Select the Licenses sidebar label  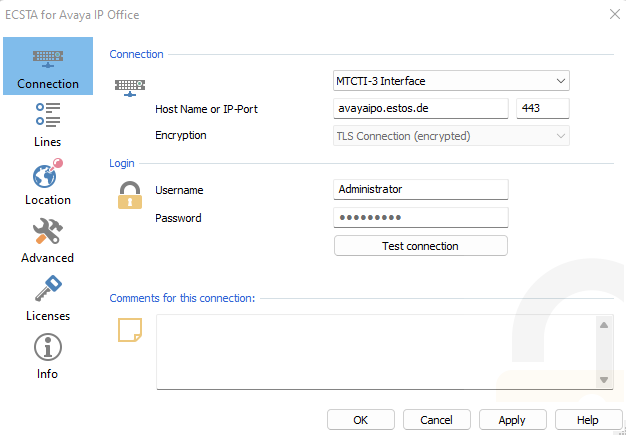coord(48,316)
